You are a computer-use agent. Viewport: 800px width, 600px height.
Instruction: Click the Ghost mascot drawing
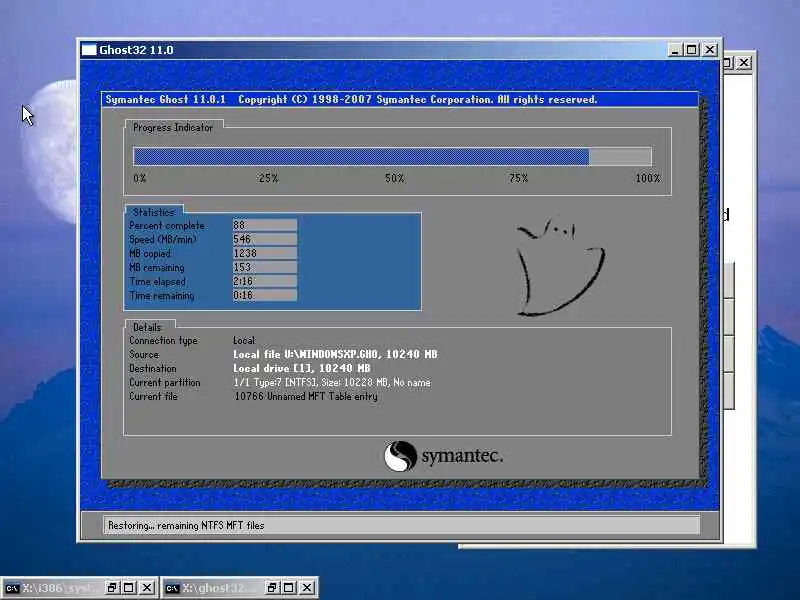pyautogui.click(x=560, y=267)
